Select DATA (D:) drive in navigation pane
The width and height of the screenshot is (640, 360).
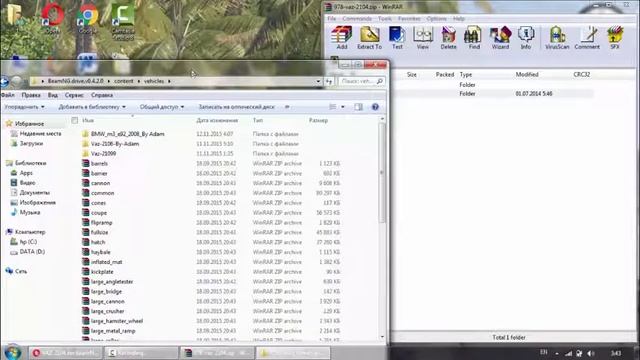click(32, 252)
